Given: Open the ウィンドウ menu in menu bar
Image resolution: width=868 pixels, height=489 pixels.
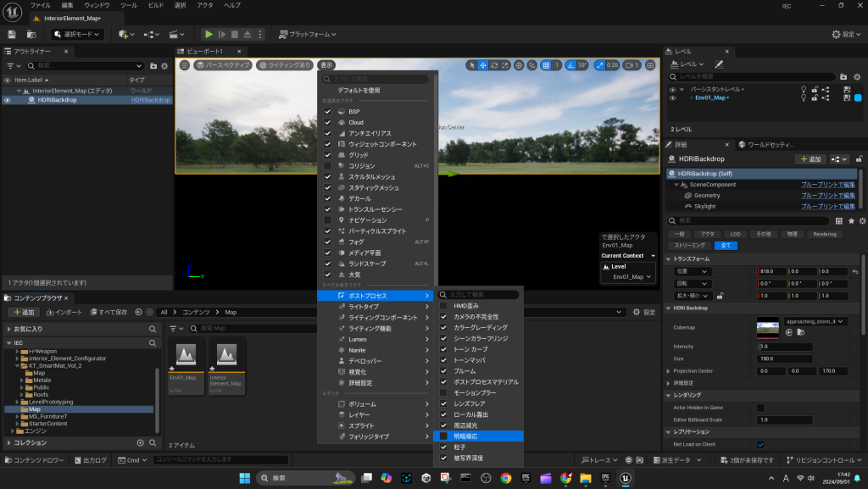Looking at the screenshot, I should (x=97, y=5).
